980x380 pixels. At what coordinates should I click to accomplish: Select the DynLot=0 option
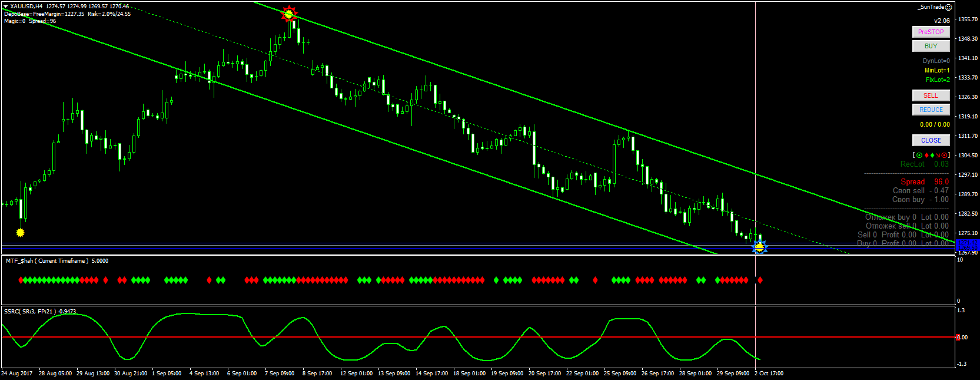[936, 61]
